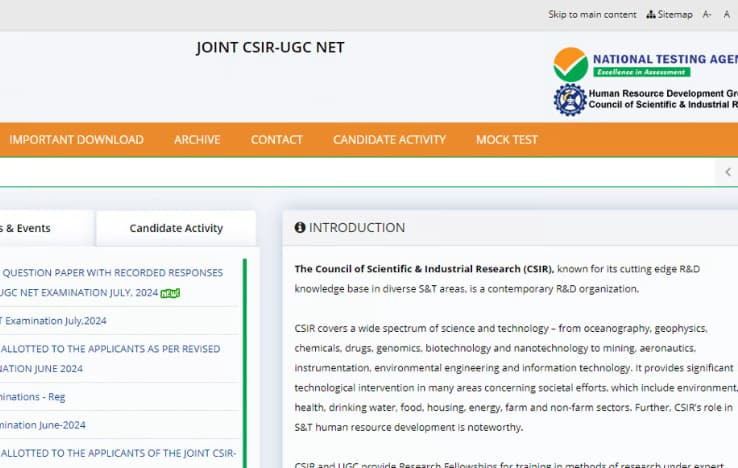Image resolution: width=738 pixels, height=468 pixels.
Task: Open the Examination July,2024 notice
Action: pyautogui.click(x=53, y=321)
